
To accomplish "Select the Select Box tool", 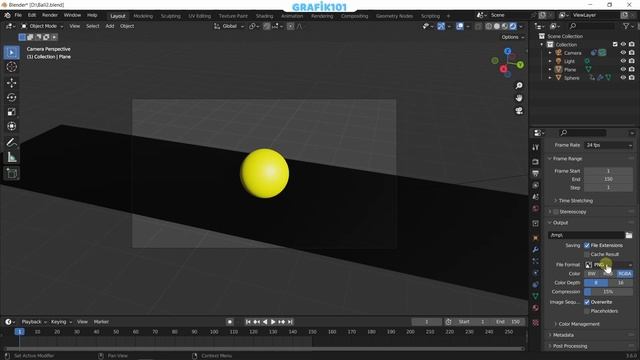I will point(11,53).
